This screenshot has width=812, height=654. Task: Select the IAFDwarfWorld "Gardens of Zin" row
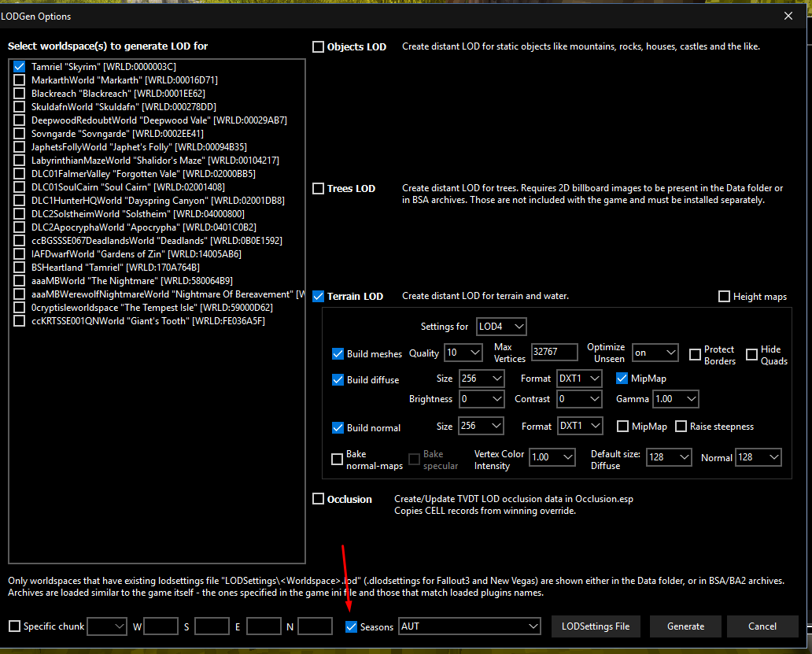pyautogui.click(x=157, y=254)
